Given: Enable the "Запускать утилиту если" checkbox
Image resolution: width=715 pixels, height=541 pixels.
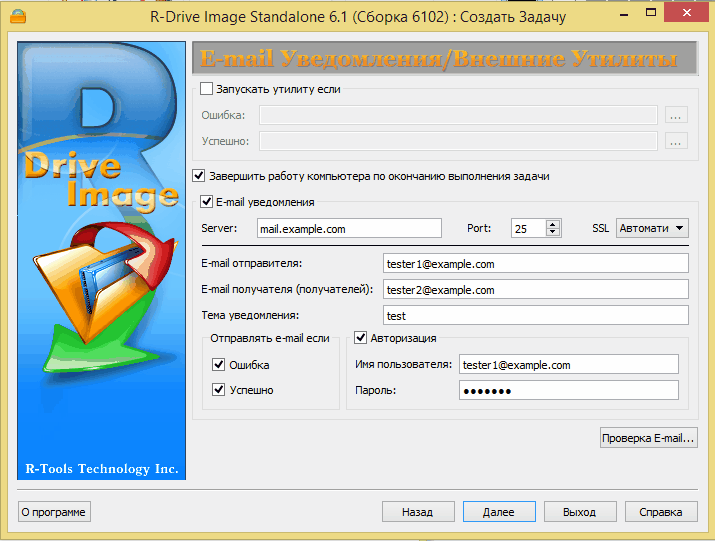Looking at the screenshot, I should pos(207,88).
